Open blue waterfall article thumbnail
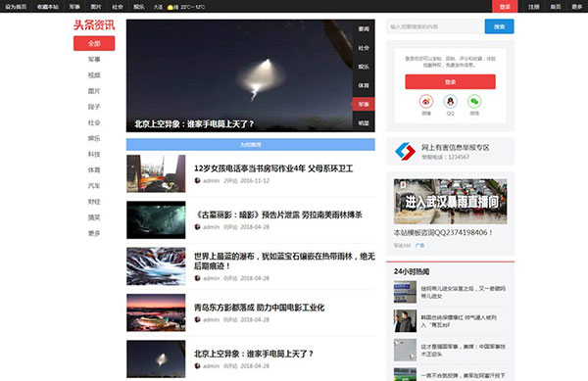 coord(156,266)
